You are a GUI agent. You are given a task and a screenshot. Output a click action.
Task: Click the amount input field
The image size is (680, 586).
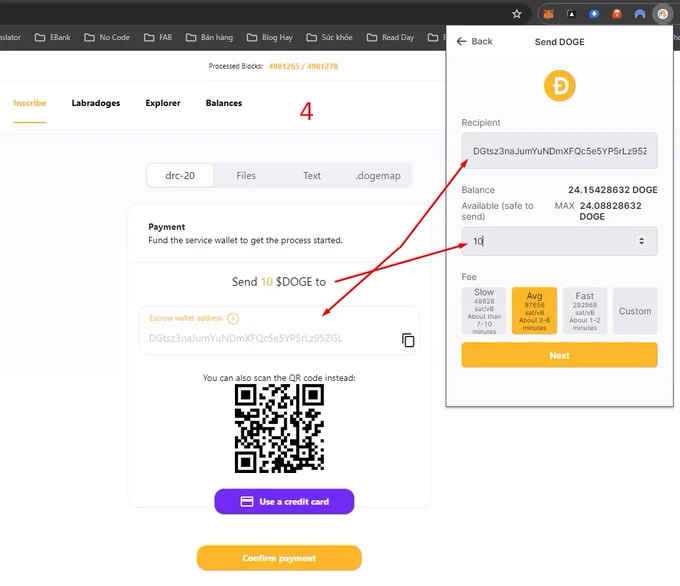coord(559,241)
